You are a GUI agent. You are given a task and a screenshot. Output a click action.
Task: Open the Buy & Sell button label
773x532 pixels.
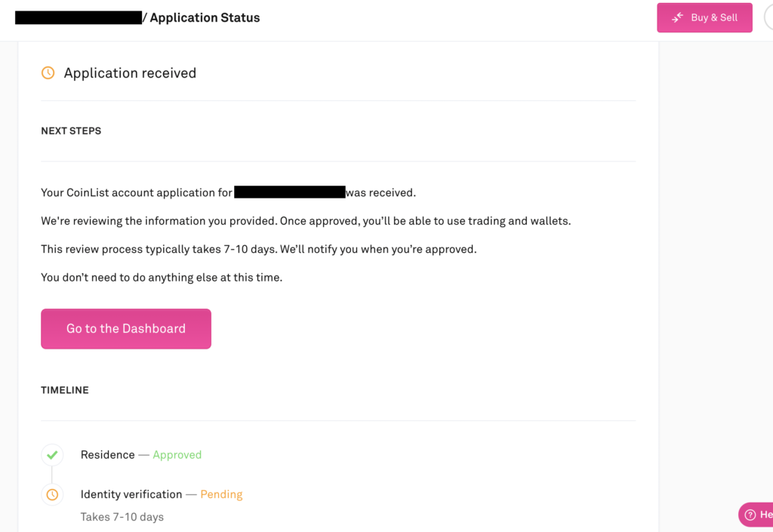[x=713, y=17]
